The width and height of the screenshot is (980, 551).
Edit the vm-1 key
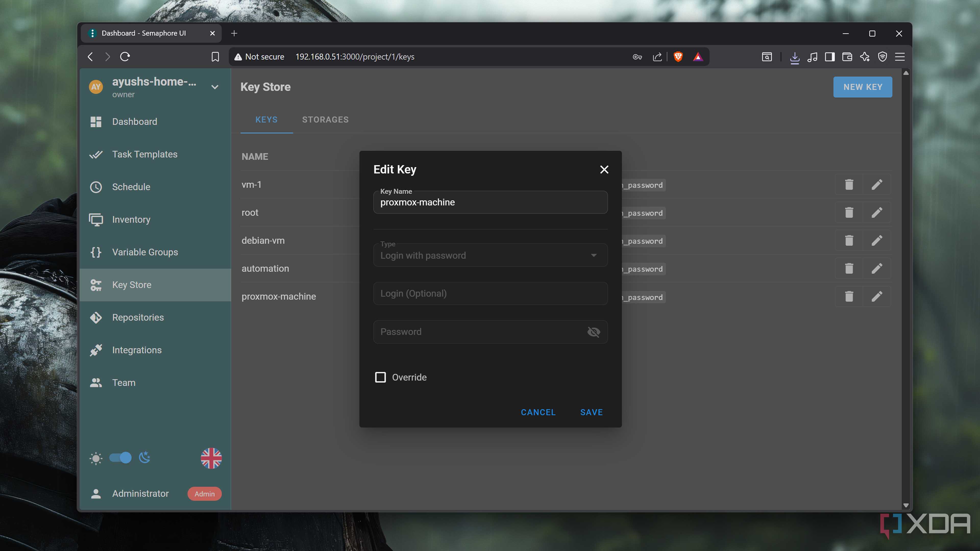877,185
